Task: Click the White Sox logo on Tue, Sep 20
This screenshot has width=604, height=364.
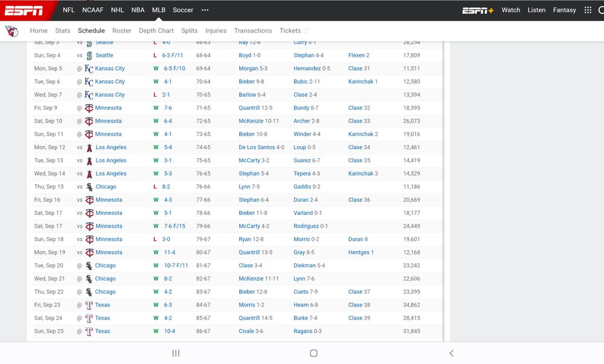Action: click(89, 266)
